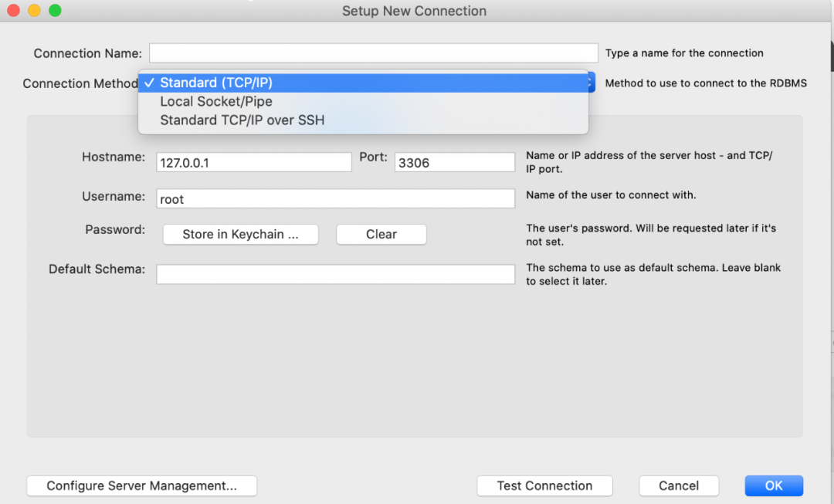
Task: Run Test Connection to verify settings
Action: click(x=544, y=485)
